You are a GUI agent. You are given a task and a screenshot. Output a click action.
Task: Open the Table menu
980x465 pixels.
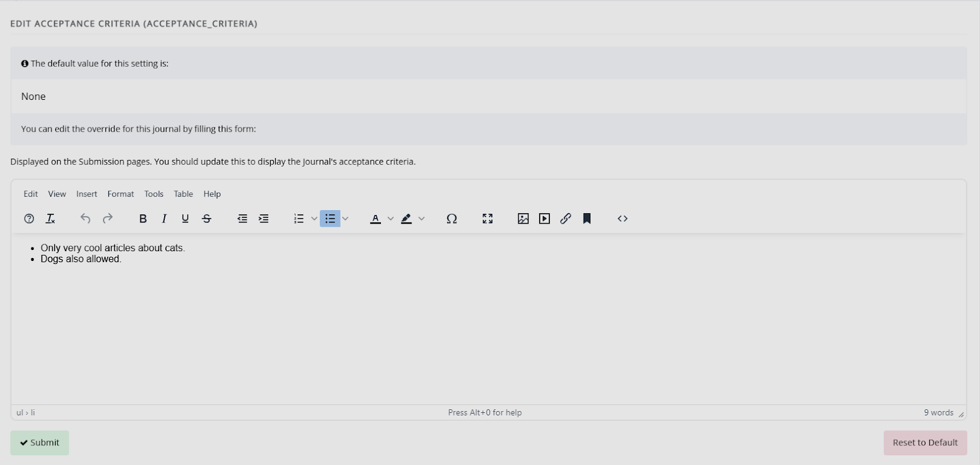[x=183, y=194]
